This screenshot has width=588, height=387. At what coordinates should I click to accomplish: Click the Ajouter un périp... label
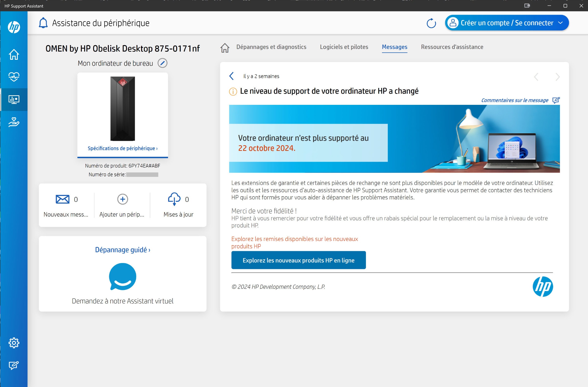(122, 214)
